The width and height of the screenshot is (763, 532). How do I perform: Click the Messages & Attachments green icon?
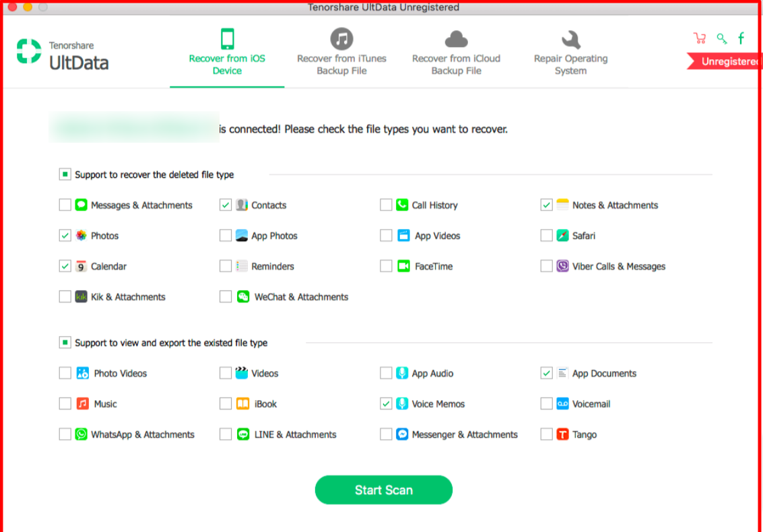pyautogui.click(x=81, y=205)
